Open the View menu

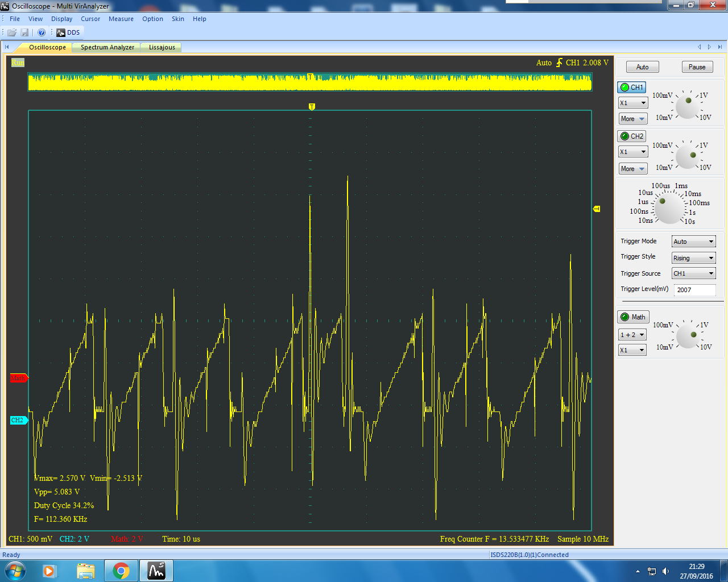coord(35,19)
